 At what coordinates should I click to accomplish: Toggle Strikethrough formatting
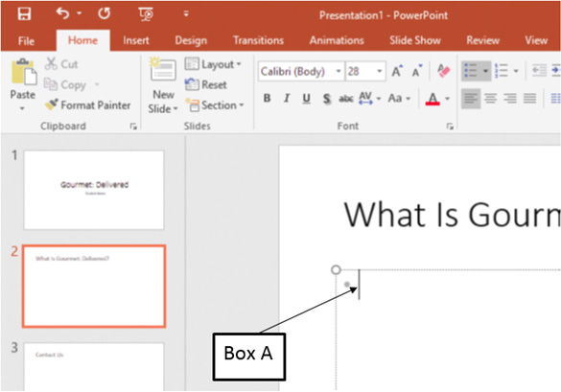[346, 98]
